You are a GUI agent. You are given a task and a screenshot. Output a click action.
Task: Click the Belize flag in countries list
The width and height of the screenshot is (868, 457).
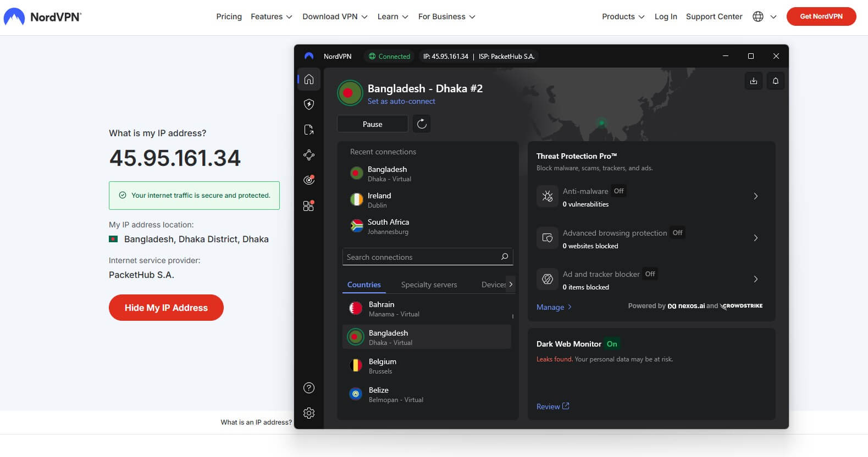(x=356, y=394)
